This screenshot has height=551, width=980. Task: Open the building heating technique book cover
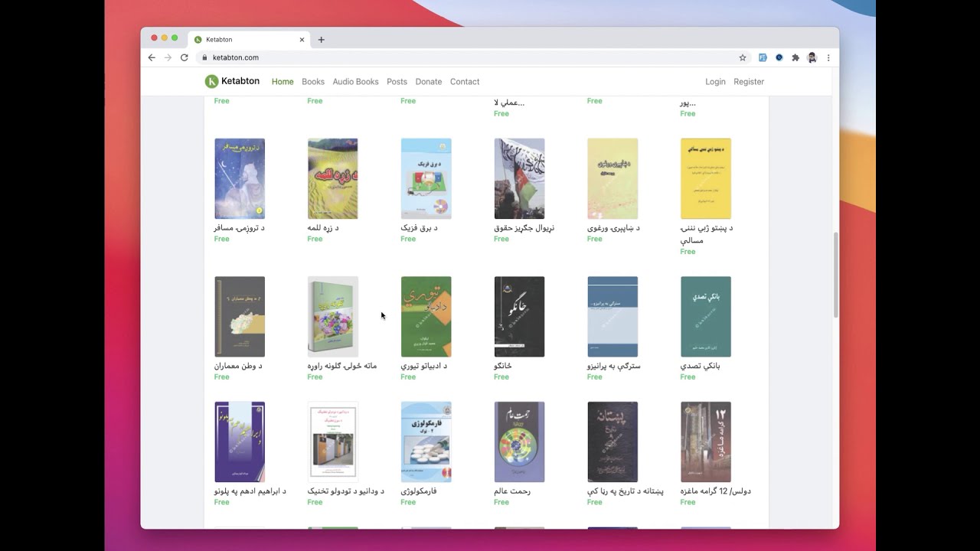pyautogui.click(x=333, y=442)
